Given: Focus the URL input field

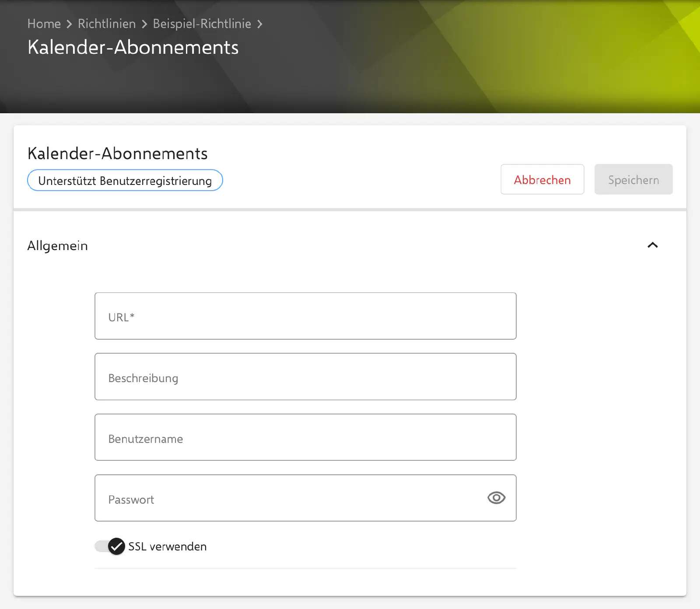Looking at the screenshot, I should click(305, 316).
